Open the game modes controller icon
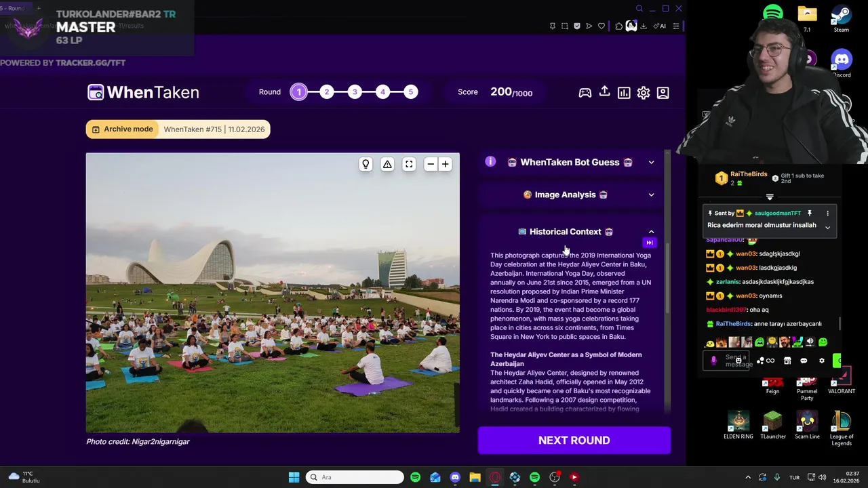868x488 pixels. (585, 93)
